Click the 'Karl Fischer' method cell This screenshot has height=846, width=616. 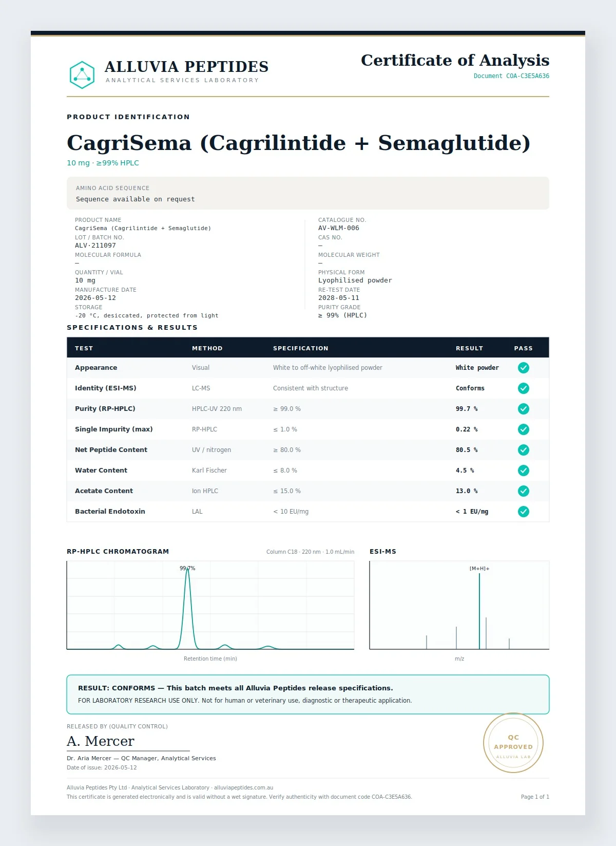point(209,471)
